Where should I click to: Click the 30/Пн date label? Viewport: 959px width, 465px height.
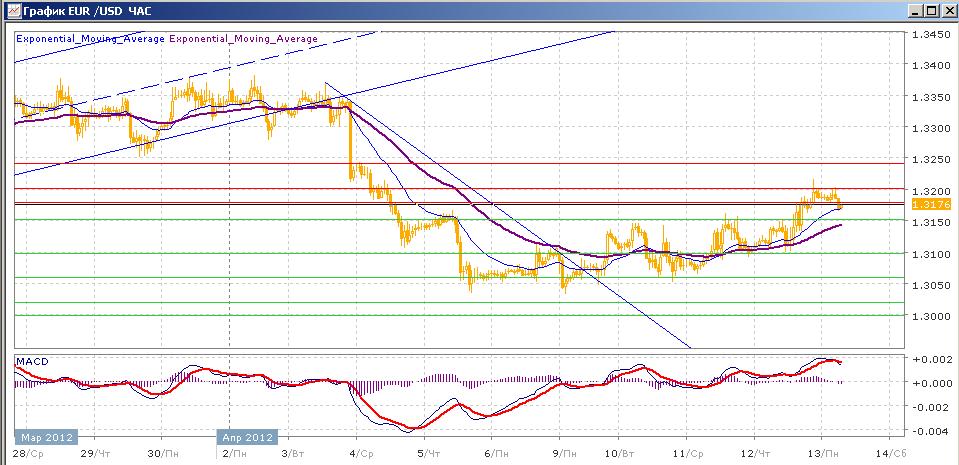point(162,453)
